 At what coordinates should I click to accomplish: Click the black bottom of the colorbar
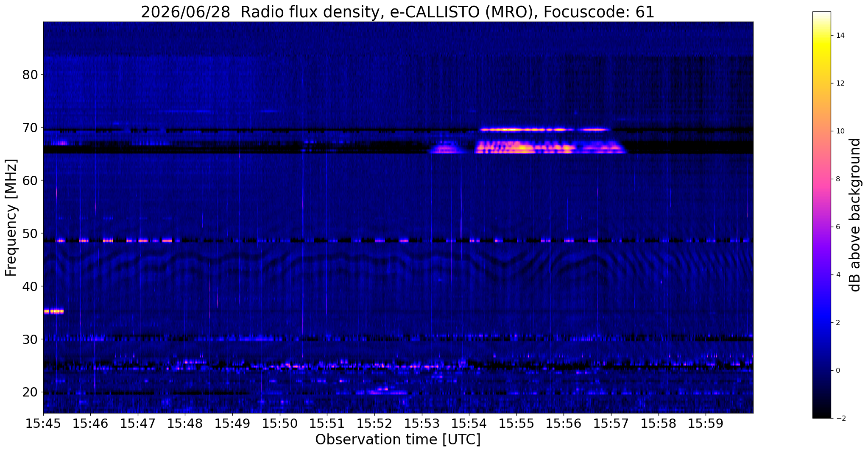pyautogui.click(x=821, y=416)
